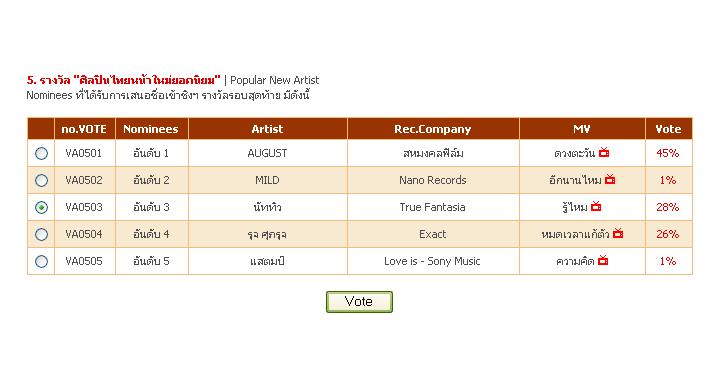Click the Rec.Company column header
The height and width of the screenshot is (384, 721).
pos(433,129)
